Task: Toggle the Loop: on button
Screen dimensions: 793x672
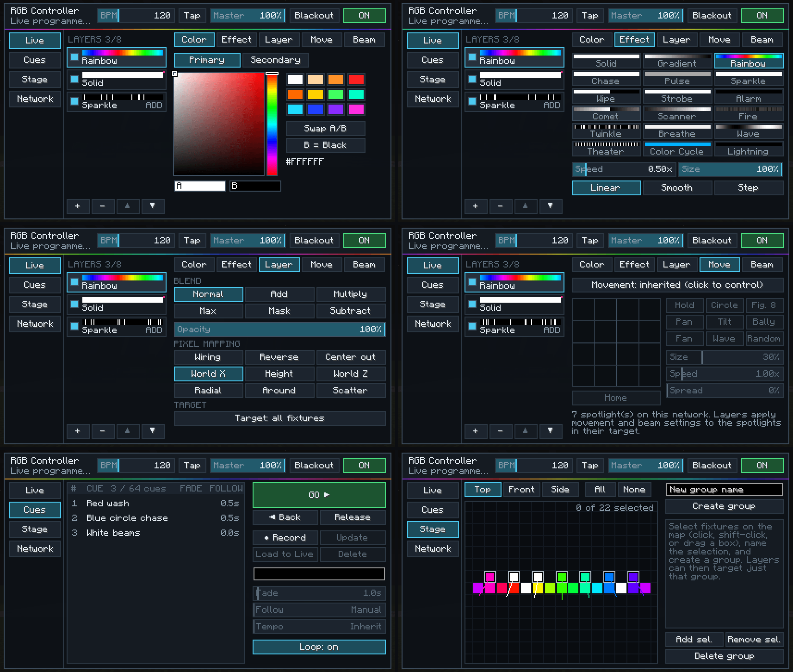Action: coord(319,647)
